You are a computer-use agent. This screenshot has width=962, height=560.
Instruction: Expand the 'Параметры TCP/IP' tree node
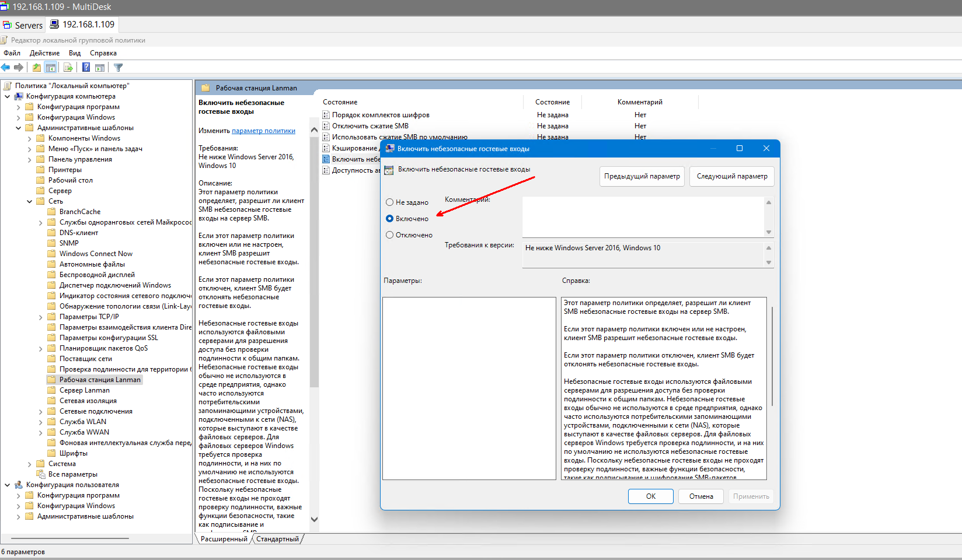(40, 317)
